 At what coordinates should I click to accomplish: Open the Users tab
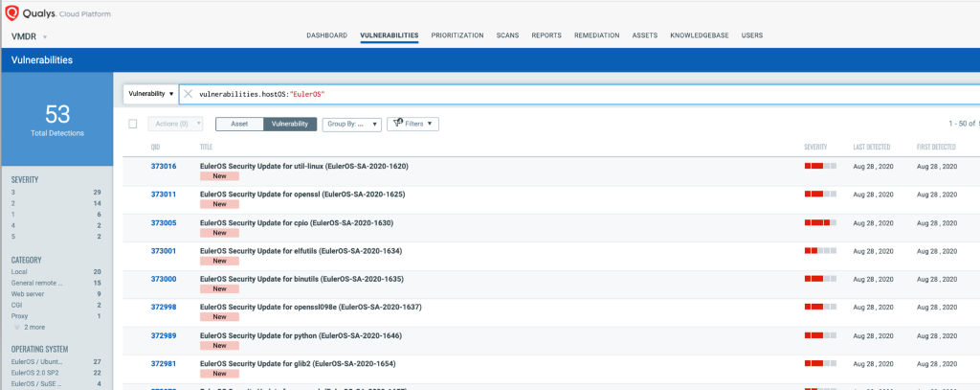tap(752, 35)
